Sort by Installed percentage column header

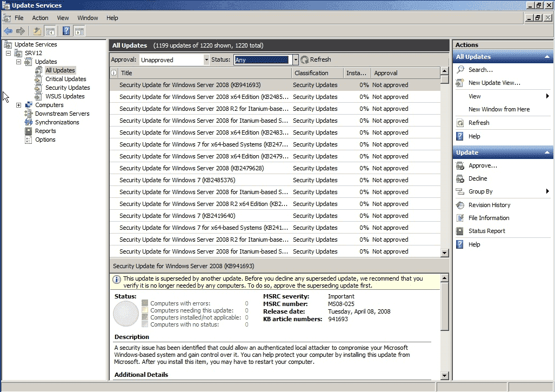(357, 73)
